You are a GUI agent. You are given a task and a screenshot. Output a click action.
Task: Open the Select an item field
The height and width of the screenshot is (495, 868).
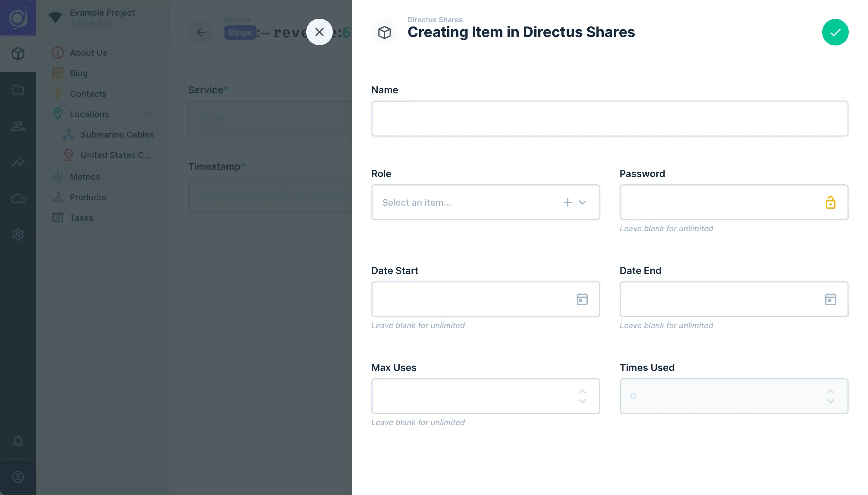coord(442,202)
